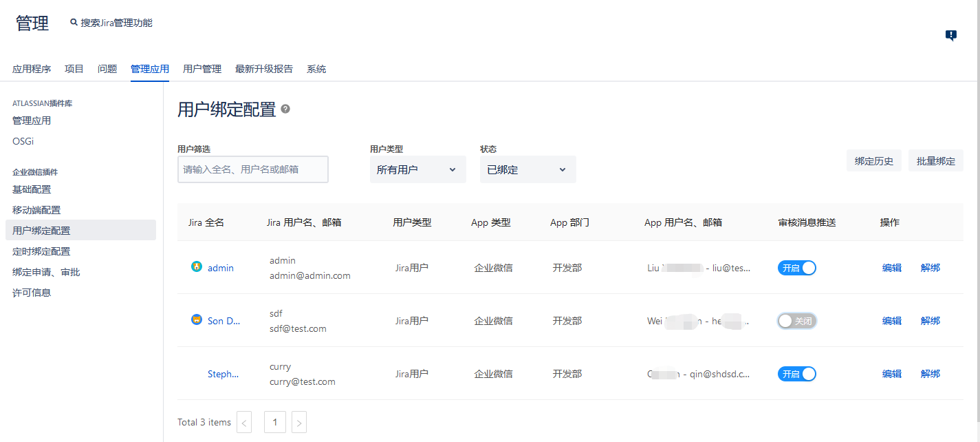Focus the 用户筛选 search input field
This screenshot has height=442, width=980.
[x=253, y=169]
